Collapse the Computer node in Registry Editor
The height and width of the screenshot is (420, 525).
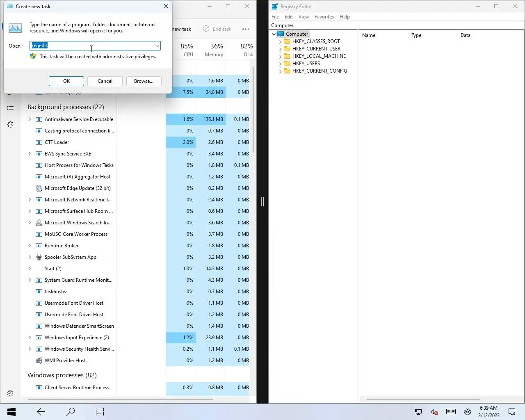click(274, 34)
